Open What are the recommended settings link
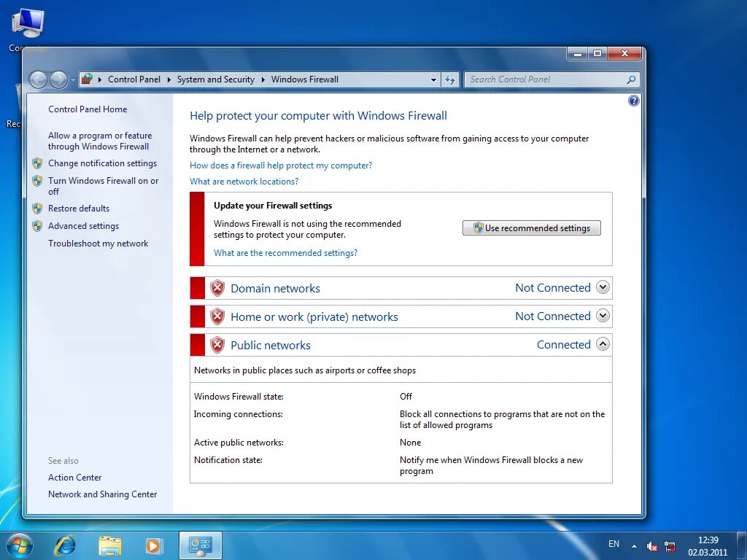This screenshot has height=560, width=747. (285, 253)
